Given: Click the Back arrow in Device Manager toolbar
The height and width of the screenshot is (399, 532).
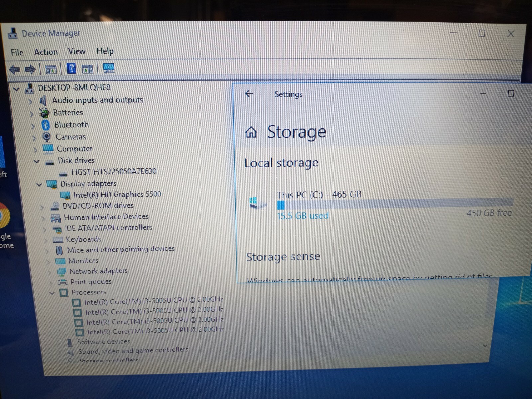Looking at the screenshot, I should coord(15,69).
